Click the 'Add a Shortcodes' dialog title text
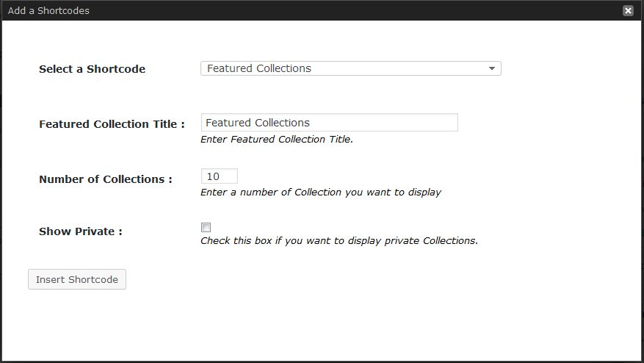This screenshot has width=644, height=363. pyautogui.click(x=48, y=11)
